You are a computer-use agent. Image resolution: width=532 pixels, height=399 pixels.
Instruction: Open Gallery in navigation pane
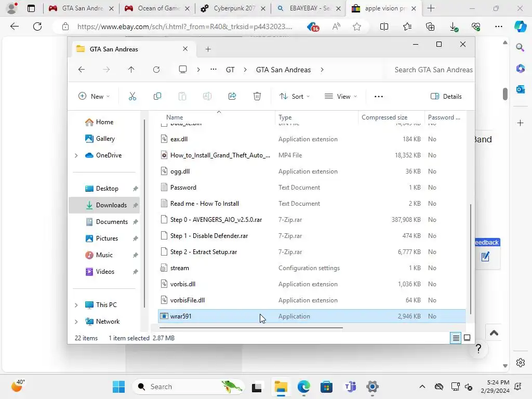[105, 139]
